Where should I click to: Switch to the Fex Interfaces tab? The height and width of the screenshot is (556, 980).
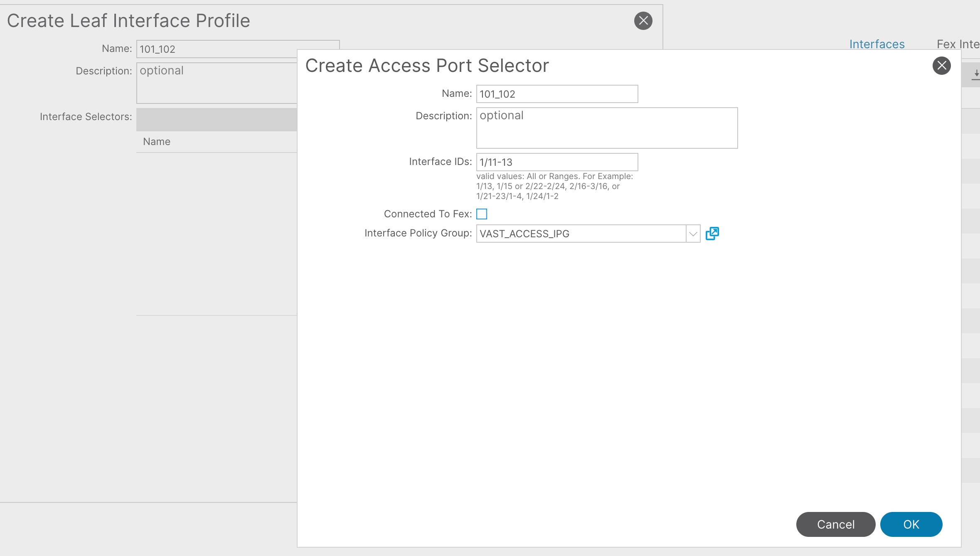point(958,44)
